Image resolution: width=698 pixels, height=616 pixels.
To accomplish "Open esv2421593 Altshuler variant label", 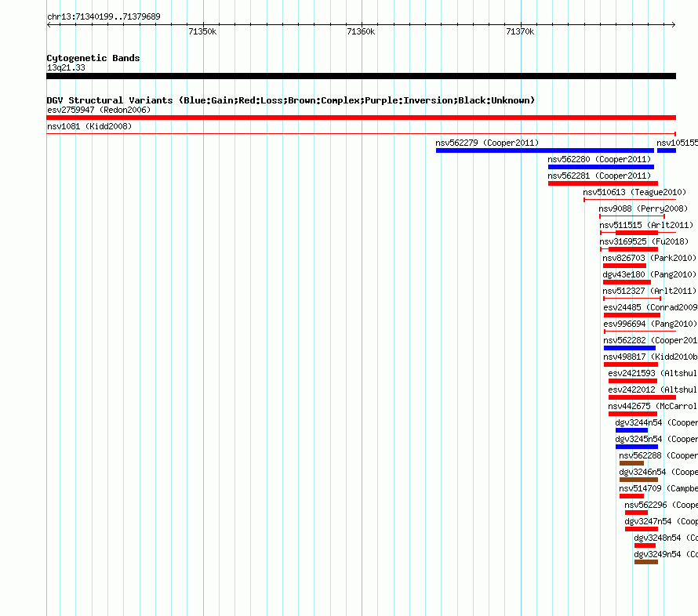I will click(x=653, y=373).
